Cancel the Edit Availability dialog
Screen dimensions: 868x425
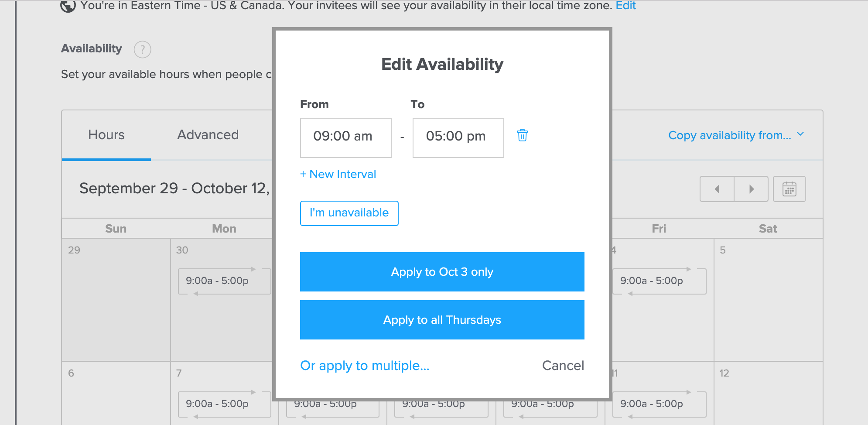563,366
